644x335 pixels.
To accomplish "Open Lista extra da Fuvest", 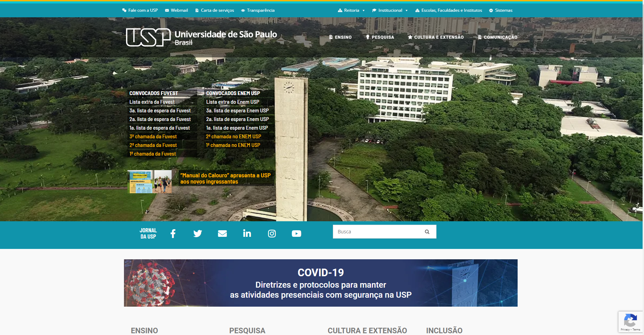I will click(152, 102).
